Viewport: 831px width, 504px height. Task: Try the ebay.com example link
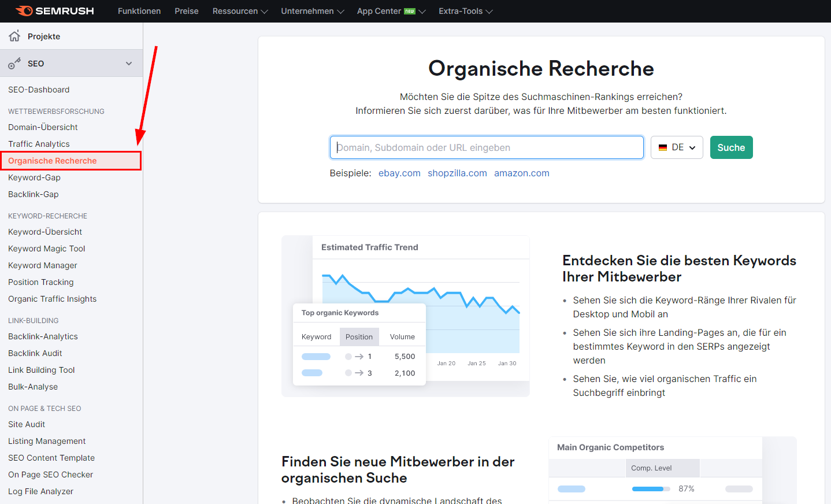click(x=399, y=173)
